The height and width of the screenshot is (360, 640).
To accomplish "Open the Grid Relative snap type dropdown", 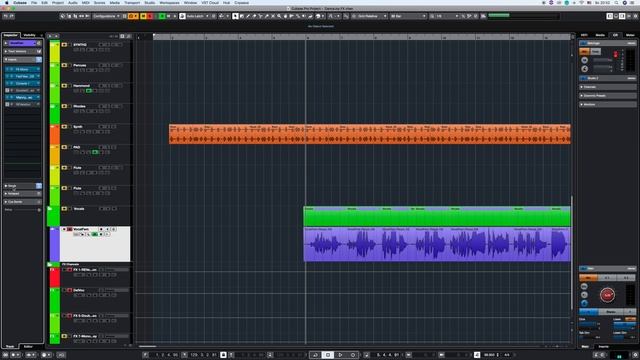I will coord(370,16).
